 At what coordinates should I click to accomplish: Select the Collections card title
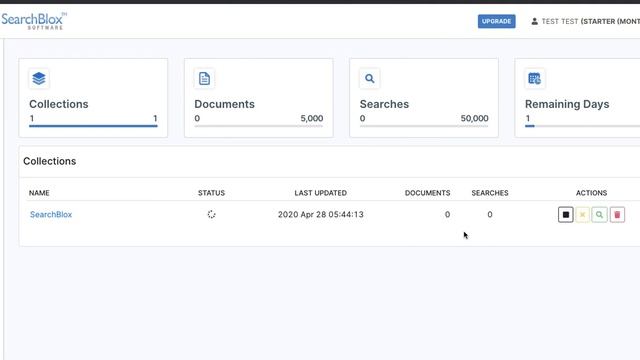coord(58,104)
